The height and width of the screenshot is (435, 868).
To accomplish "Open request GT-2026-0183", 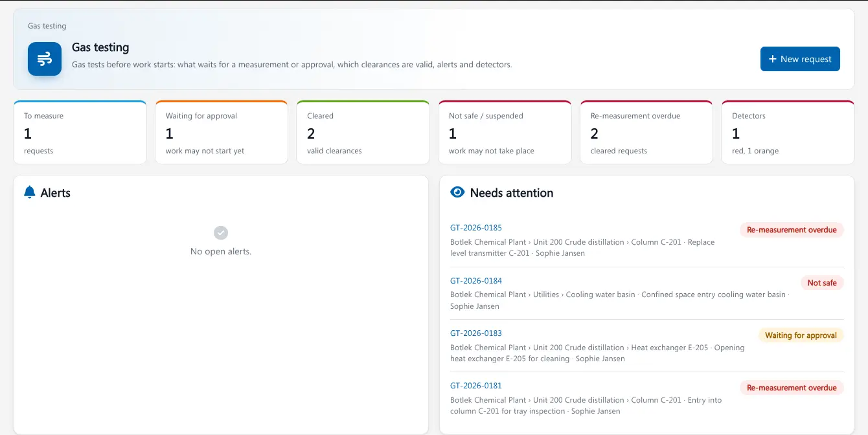I will (476, 333).
